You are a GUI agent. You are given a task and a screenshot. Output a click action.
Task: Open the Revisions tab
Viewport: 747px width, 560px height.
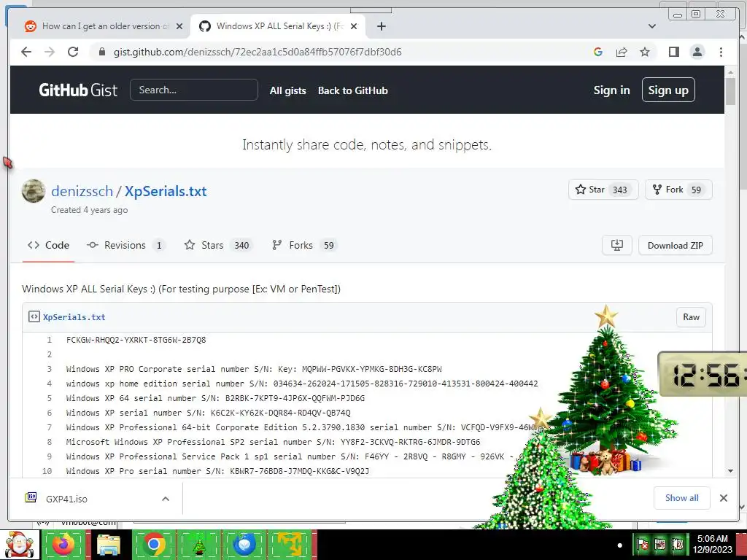click(x=125, y=245)
